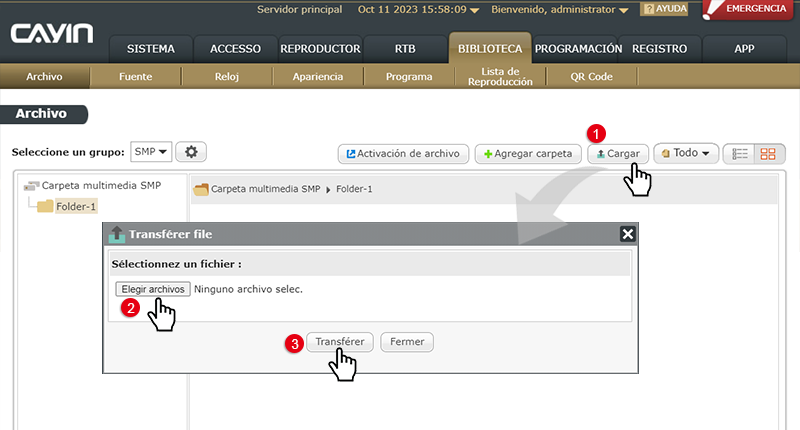
Task: Expand the Todo filter dropdown
Action: pyautogui.click(x=689, y=154)
